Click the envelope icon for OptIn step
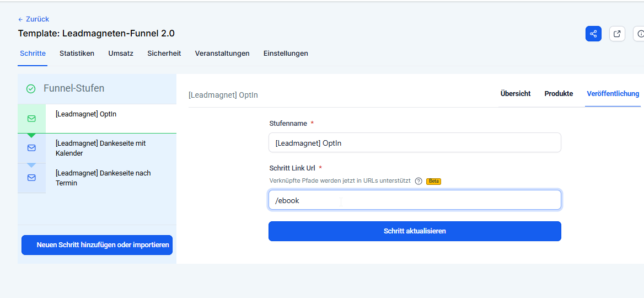Screen dimensions: 644x298 click(x=31, y=119)
